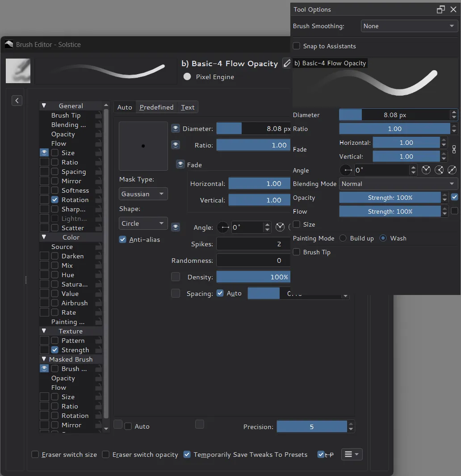Click the Pixel Engine circle icon

coord(187,77)
